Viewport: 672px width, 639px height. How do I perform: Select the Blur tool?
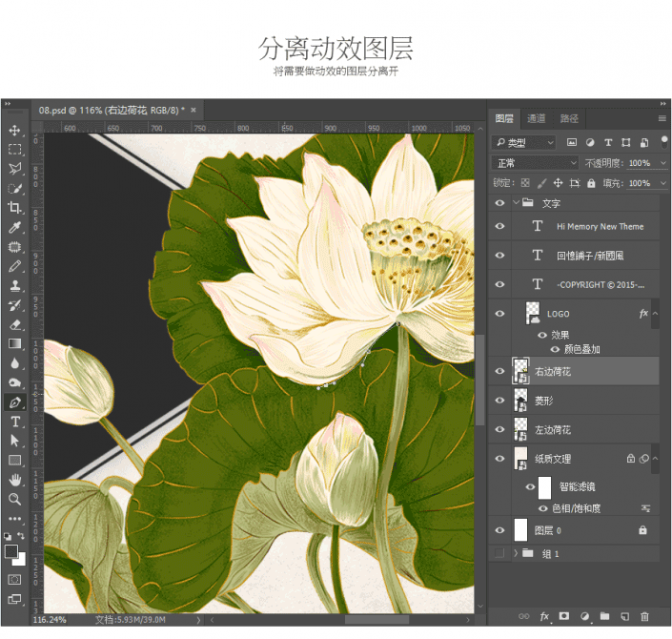point(14,363)
